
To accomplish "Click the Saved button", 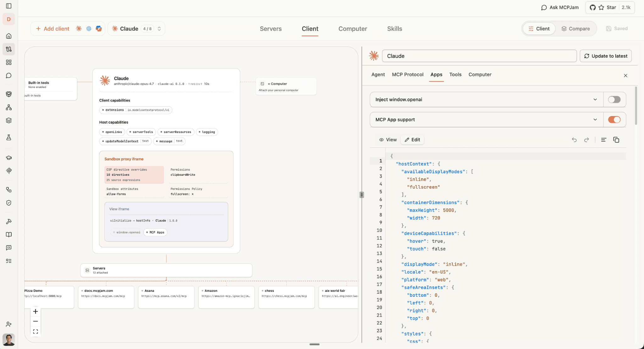I will pyautogui.click(x=617, y=28).
